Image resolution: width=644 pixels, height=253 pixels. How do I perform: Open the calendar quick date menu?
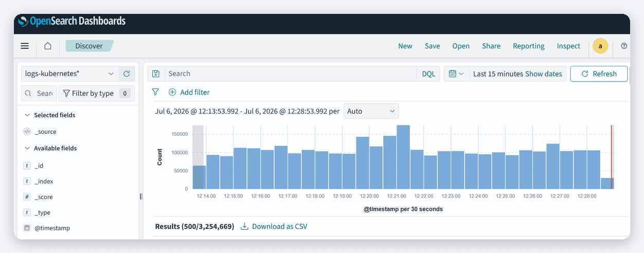pyautogui.click(x=456, y=74)
